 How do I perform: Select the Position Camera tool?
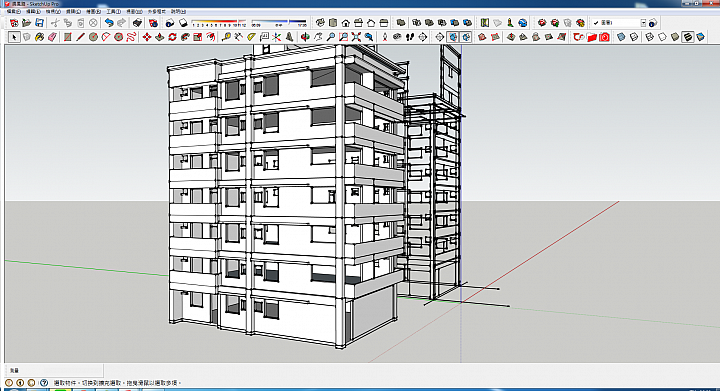click(x=384, y=37)
